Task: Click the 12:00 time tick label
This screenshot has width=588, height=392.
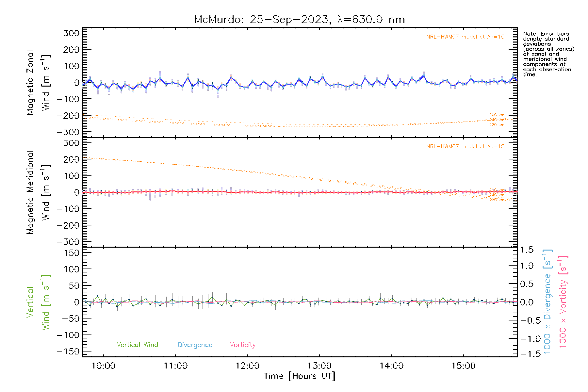Action: tap(247, 366)
